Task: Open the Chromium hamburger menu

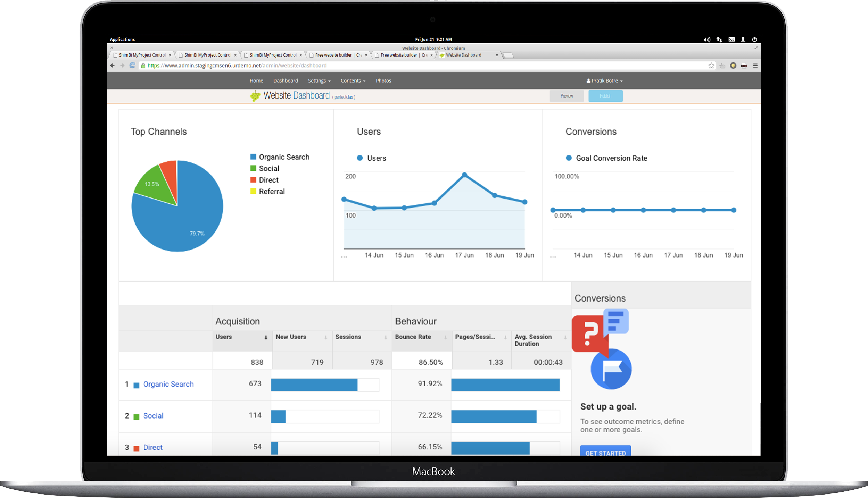Action: (x=755, y=66)
